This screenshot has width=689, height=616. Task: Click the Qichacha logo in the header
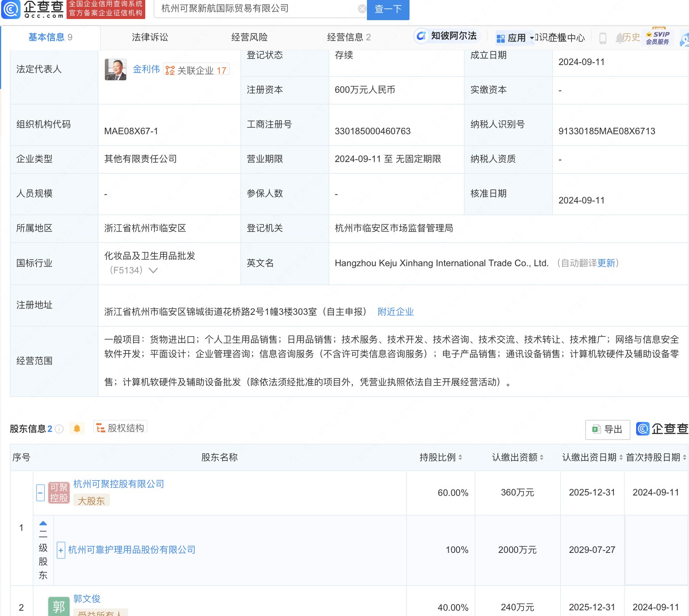pyautogui.click(x=33, y=9)
